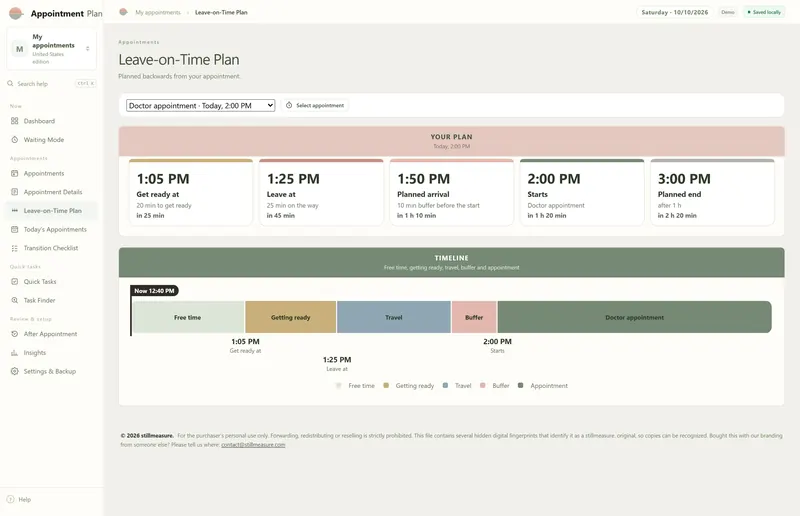This screenshot has width=800, height=516.
Task: Click the YOUR PLAN header banner
Action: pos(452,141)
